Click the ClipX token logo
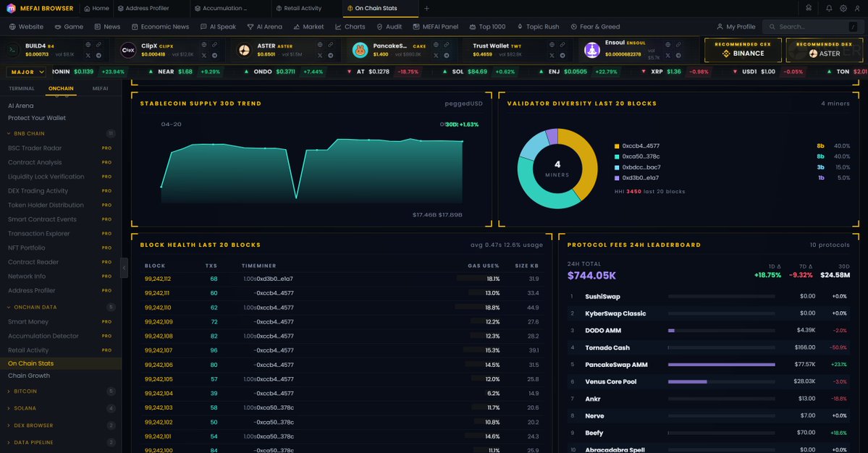Screen dimensions: 868x453 [128, 51]
